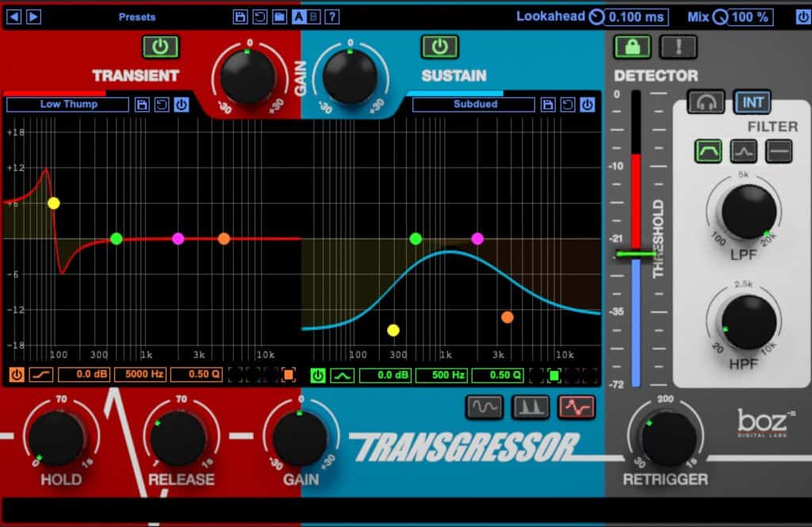This screenshot has width=812, height=527.
Task: Select the peaks histogram display icon
Action: (x=530, y=408)
